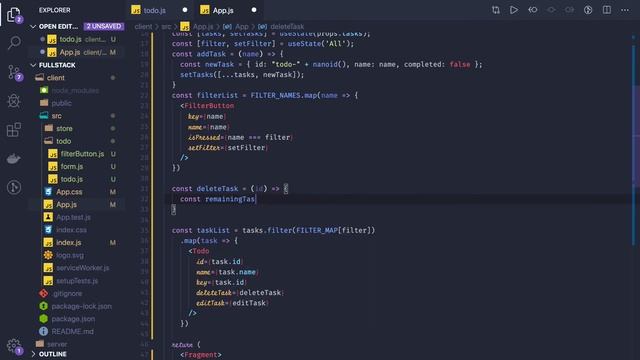This screenshot has height=360, width=640.
Task: Select App.js in Open Editors list
Action: click(x=77, y=52)
